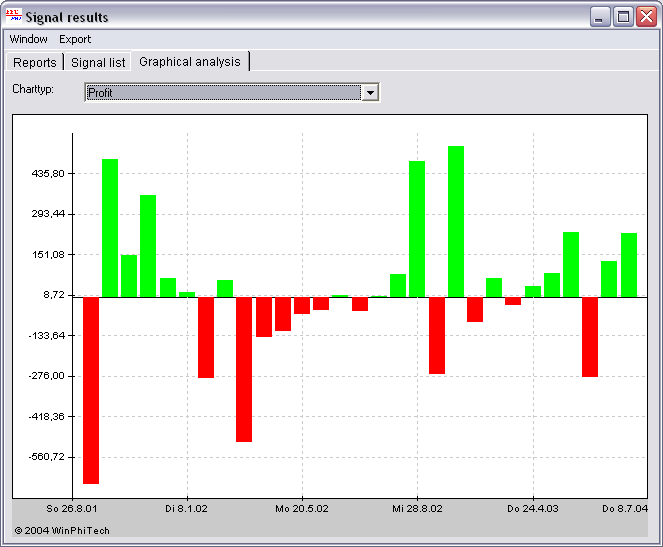This screenshot has width=663, height=547.
Task: Click the tallest green profit bar
Action: click(456, 221)
